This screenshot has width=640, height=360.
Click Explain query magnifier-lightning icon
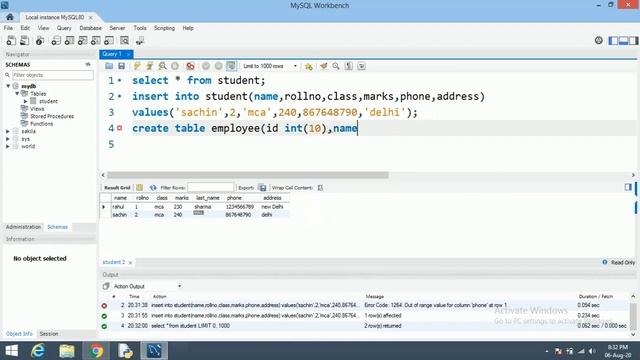pos(162,66)
